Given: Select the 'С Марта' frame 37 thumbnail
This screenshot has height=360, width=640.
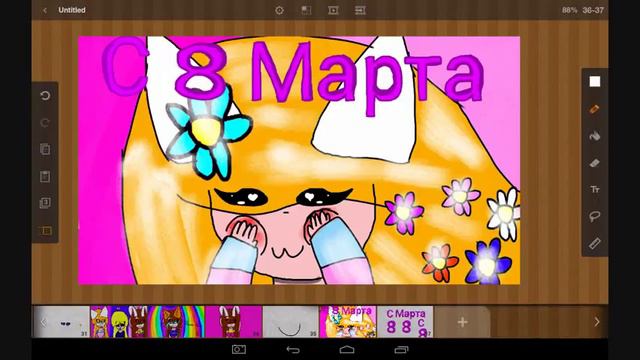Looking at the screenshot, I should [405, 322].
